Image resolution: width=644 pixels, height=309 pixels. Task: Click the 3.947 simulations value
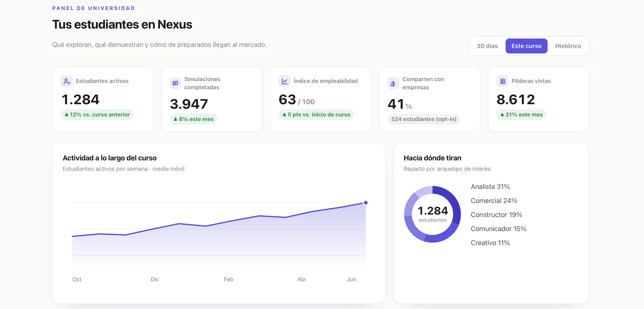tap(189, 104)
